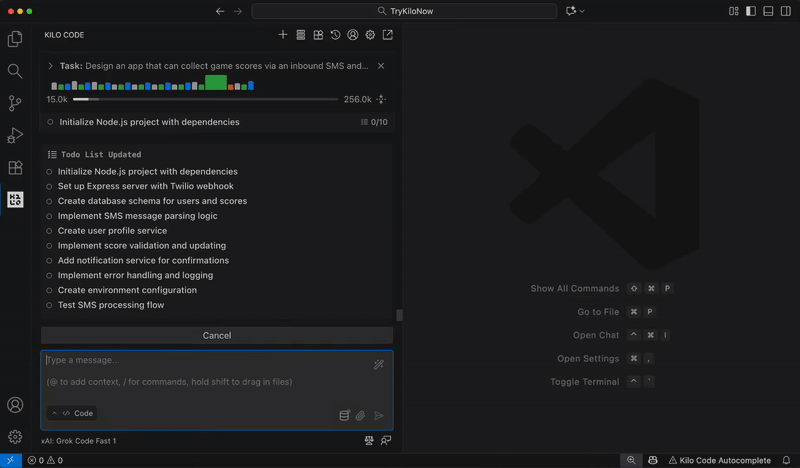Image resolution: width=800 pixels, height=468 pixels.
Task: Click the orange segment in task timeline
Action: pyautogui.click(x=231, y=87)
